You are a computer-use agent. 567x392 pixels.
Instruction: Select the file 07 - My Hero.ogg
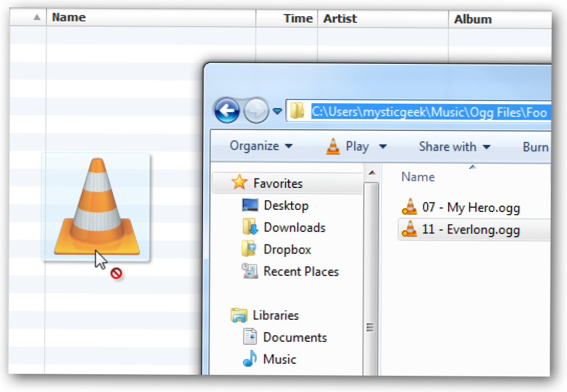click(470, 208)
